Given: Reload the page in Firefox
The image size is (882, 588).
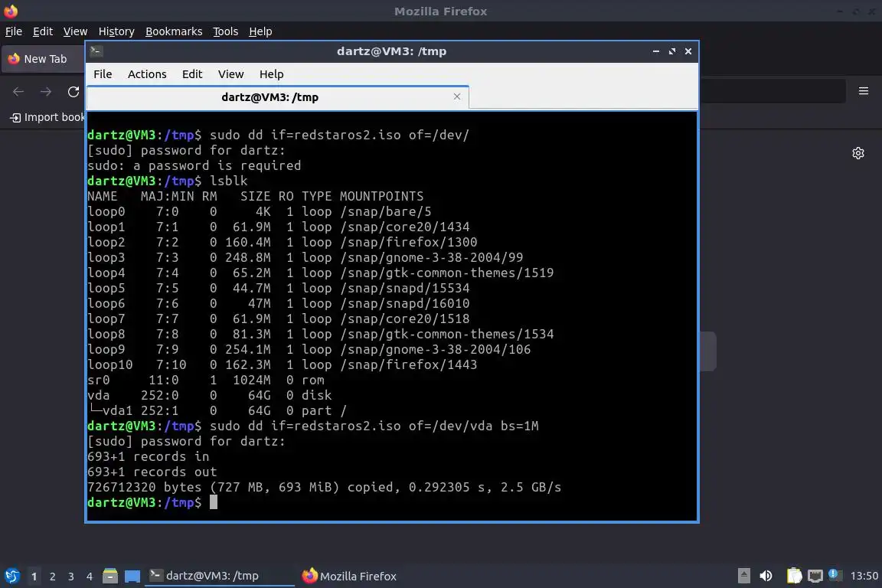Looking at the screenshot, I should [x=73, y=92].
